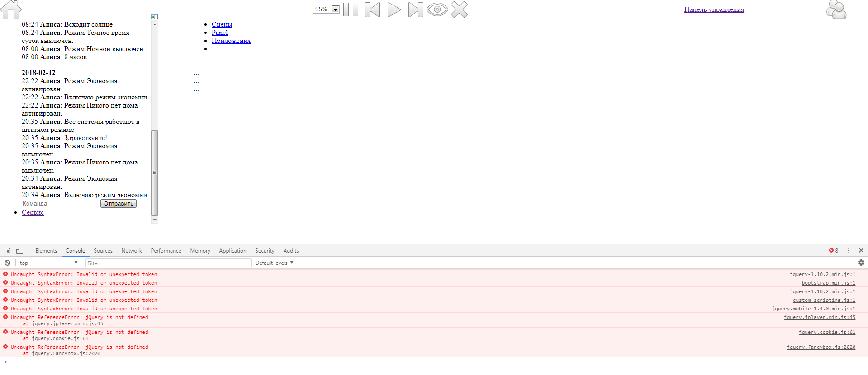Select the 2018-02-12 date heading
This screenshot has height=375, width=868.
(x=38, y=73)
